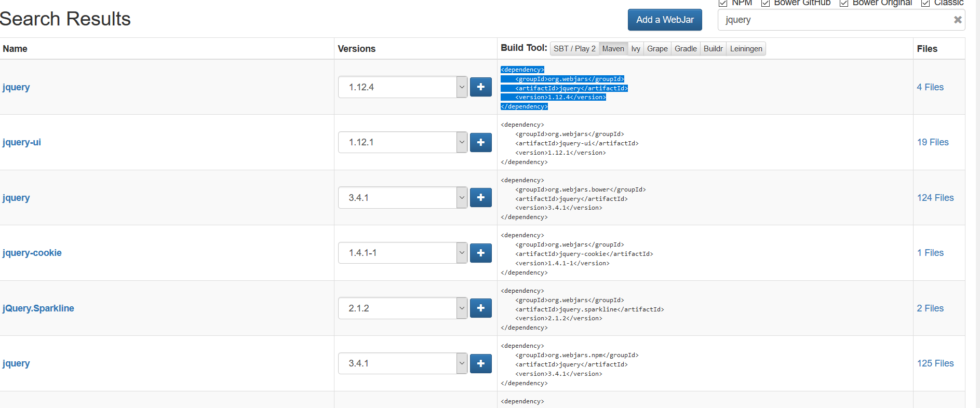Open the 124 Files link
Image resolution: width=980 pixels, height=408 pixels.
tap(935, 198)
